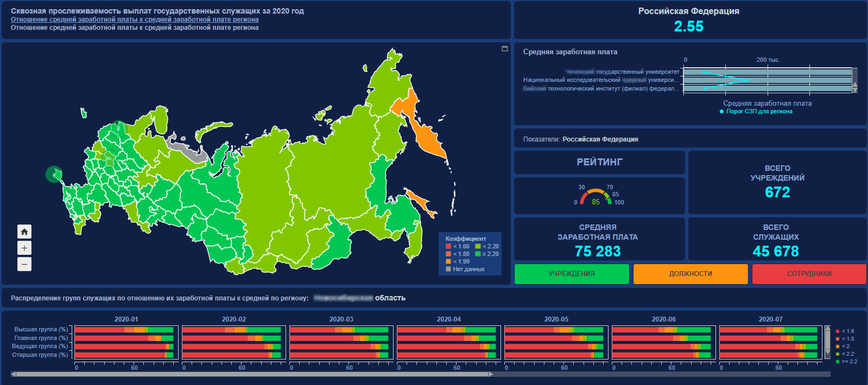Toggle the '< 1.6' series in bottom legend
Screen dimensions: 868x385
838,331
